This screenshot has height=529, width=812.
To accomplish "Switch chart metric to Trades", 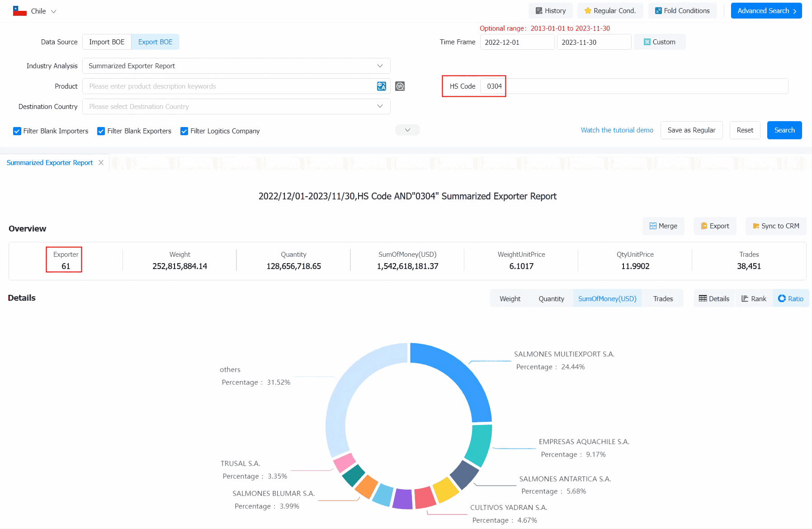I will [x=663, y=299].
